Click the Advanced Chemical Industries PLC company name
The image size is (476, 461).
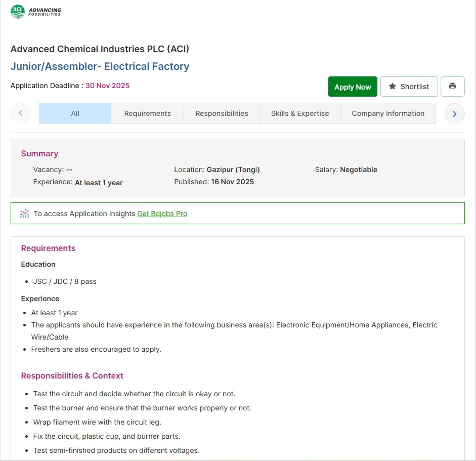coord(100,49)
